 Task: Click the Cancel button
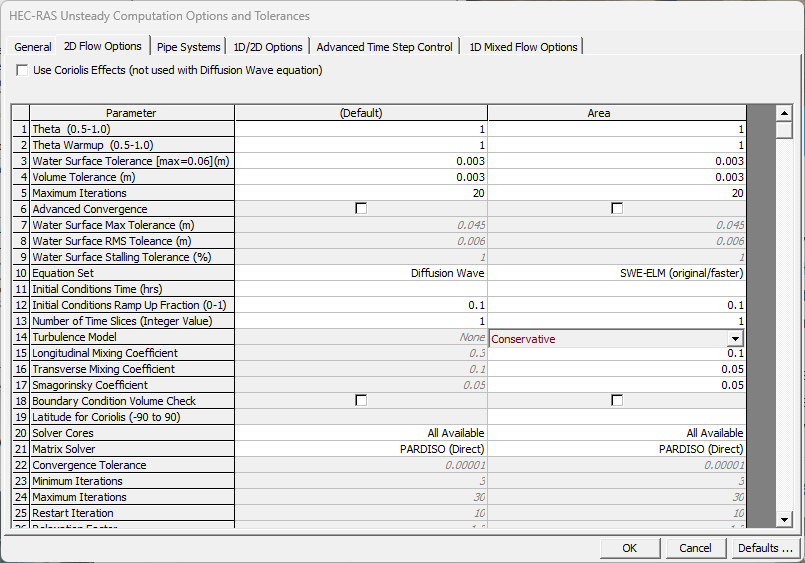pos(695,548)
